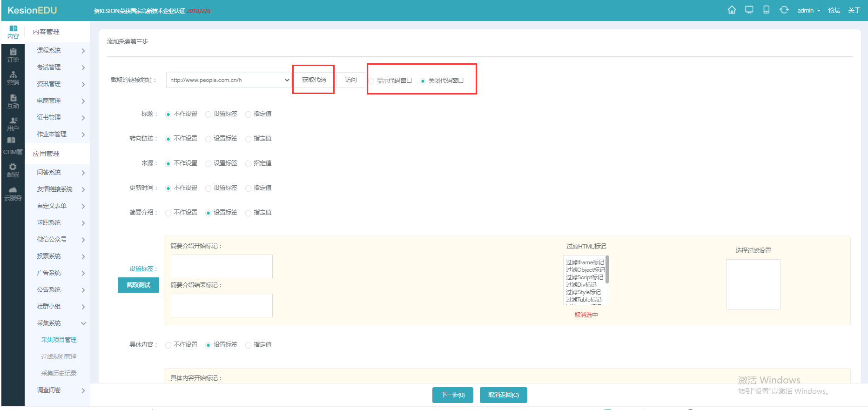This screenshot has height=410, width=868.
Task: Select 指定值 for the 来源 row
Action: click(249, 164)
